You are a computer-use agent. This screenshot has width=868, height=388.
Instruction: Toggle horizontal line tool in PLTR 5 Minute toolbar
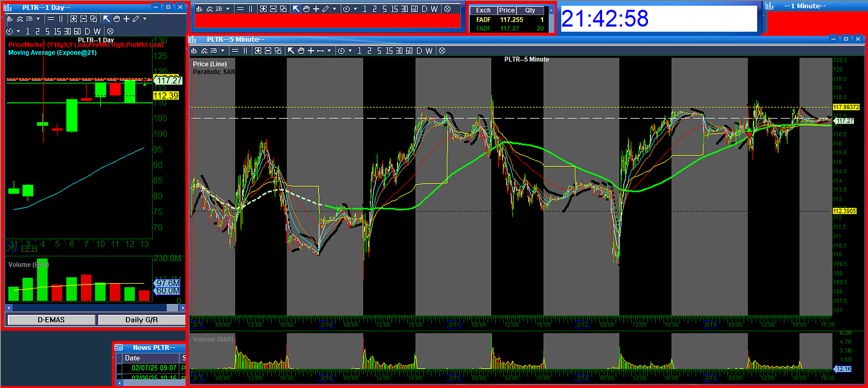click(x=235, y=51)
